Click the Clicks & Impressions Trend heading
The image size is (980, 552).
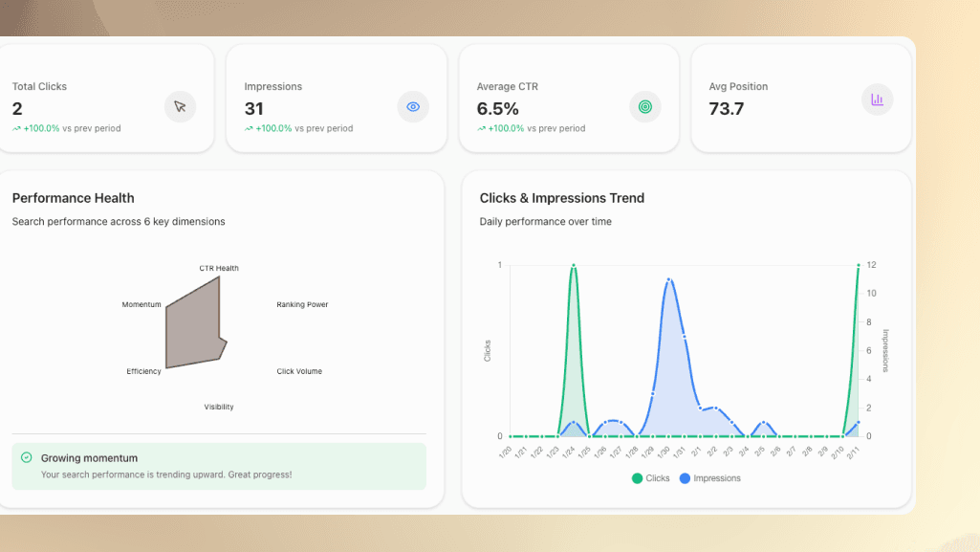[562, 198]
